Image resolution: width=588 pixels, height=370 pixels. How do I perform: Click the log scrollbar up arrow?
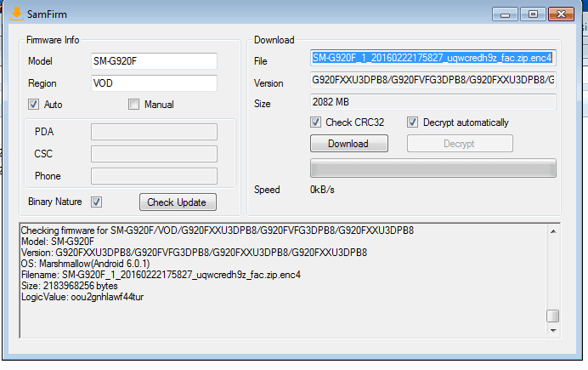(553, 231)
